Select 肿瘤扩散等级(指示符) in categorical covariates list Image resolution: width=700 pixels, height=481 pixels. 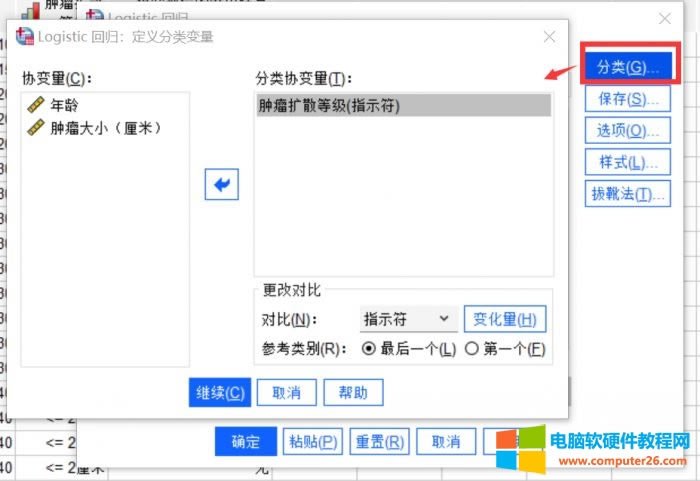404,105
